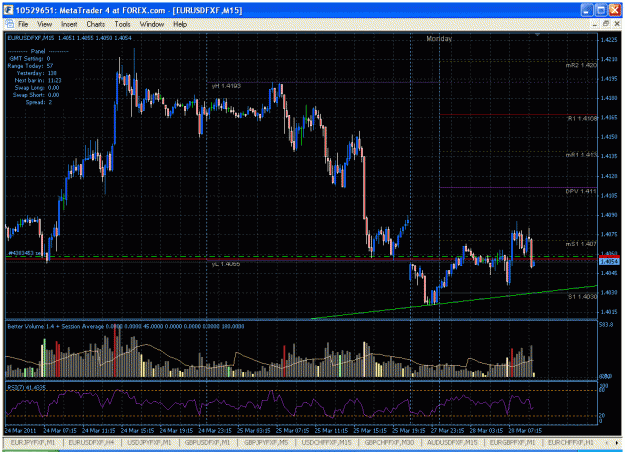Close the inner chart window
This screenshot has height=452, width=625.
coord(616,24)
